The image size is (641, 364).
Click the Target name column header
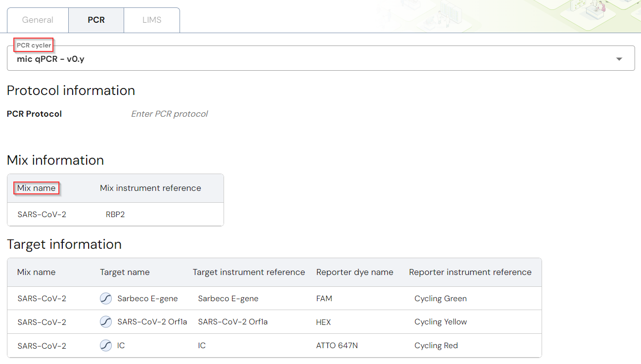(125, 272)
